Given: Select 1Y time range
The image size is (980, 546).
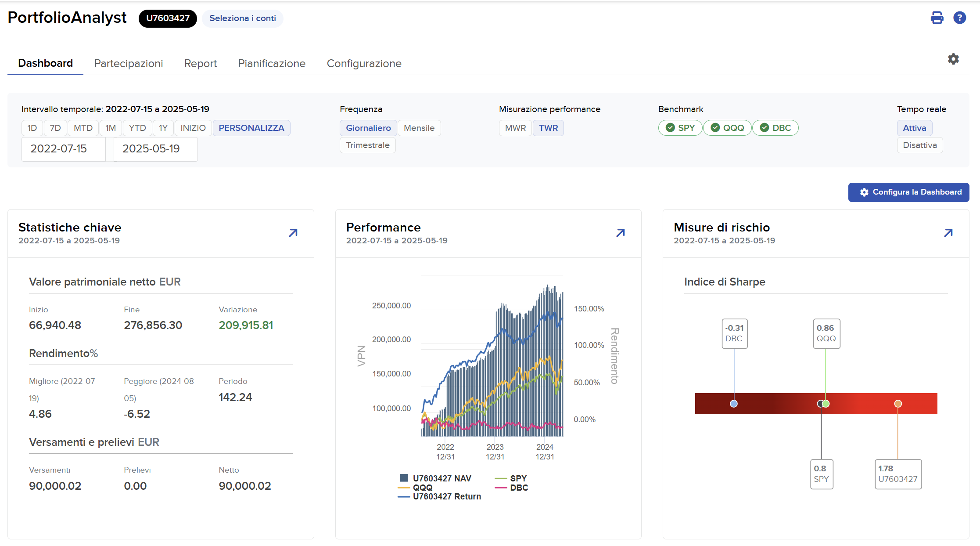Looking at the screenshot, I should [163, 128].
